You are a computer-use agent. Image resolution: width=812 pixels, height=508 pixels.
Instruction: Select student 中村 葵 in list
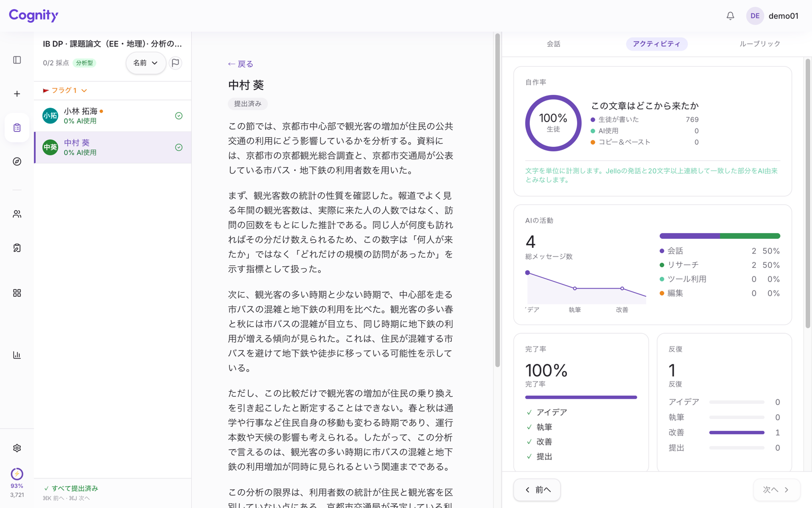113,147
